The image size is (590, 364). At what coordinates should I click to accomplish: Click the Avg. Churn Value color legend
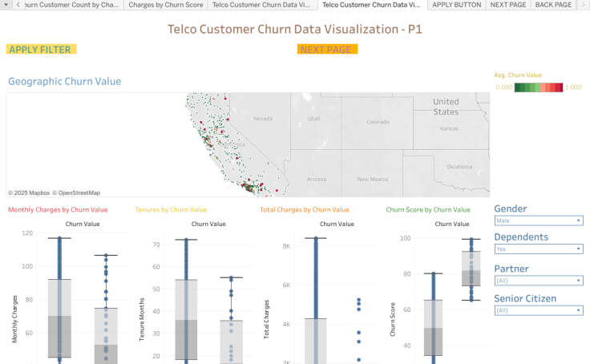[x=538, y=87]
